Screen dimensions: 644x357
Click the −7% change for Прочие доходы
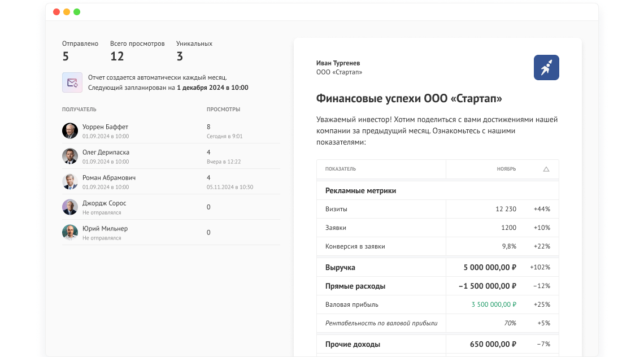tap(544, 344)
